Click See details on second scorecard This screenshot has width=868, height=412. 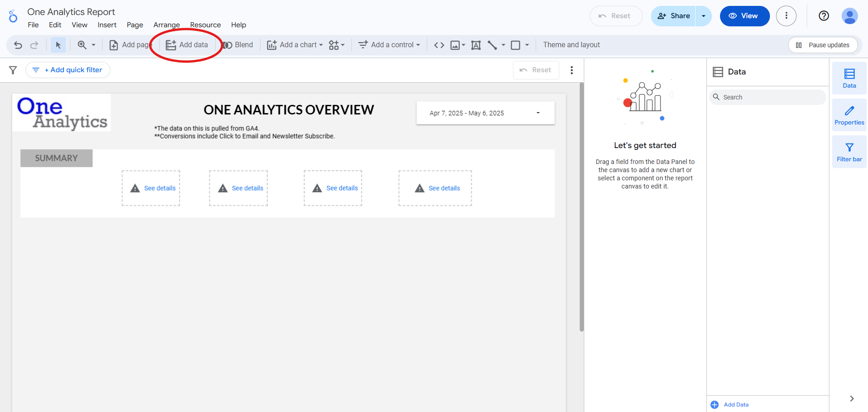[x=247, y=188]
